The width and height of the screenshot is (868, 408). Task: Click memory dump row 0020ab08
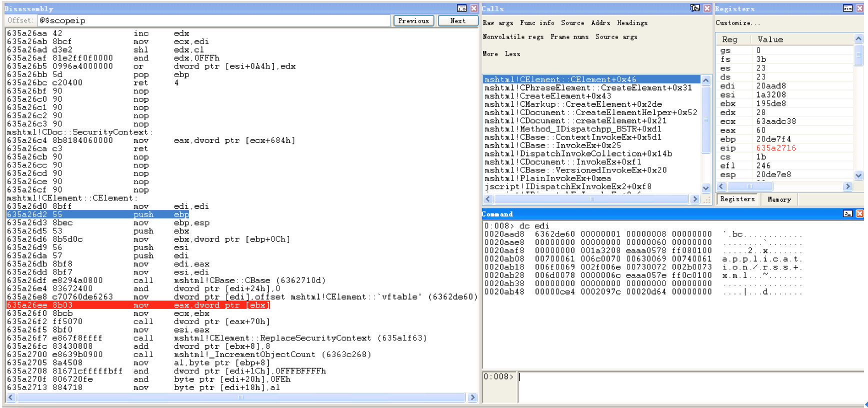pos(643,259)
